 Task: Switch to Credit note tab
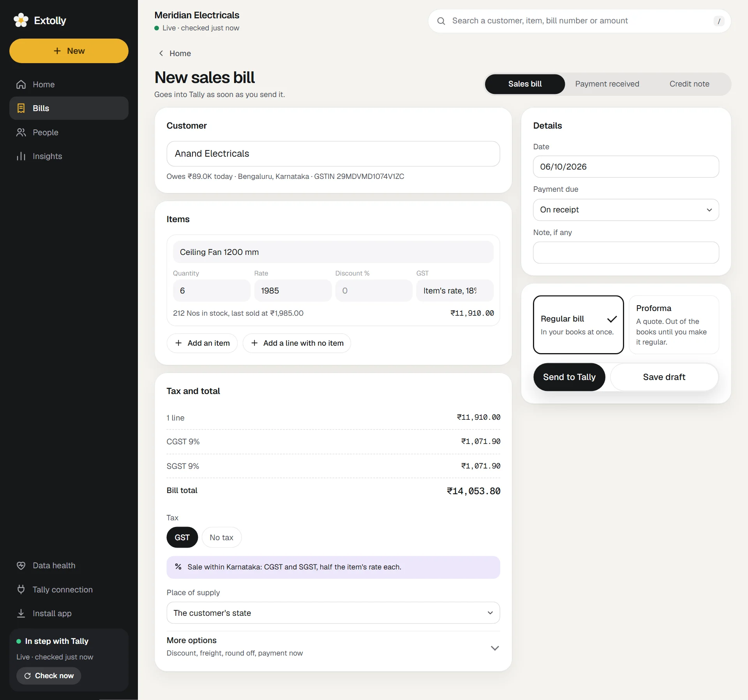[x=689, y=84]
